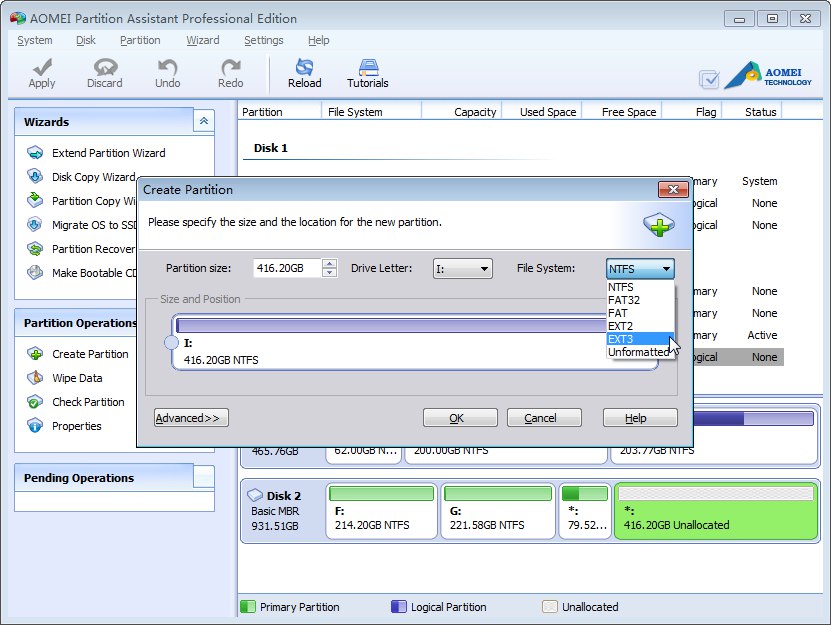The image size is (831, 625).
Task: Open the Drive Letter dropdown
Action: 463,268
